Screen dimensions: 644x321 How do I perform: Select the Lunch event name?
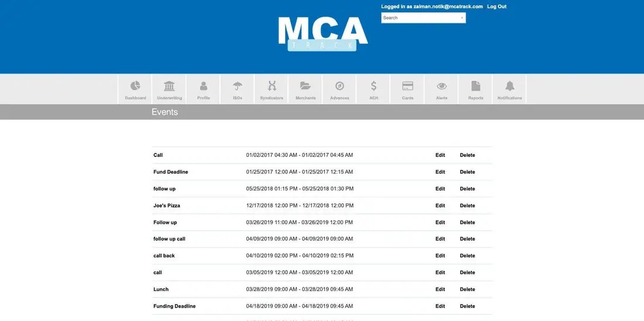[x=161, y=290]
